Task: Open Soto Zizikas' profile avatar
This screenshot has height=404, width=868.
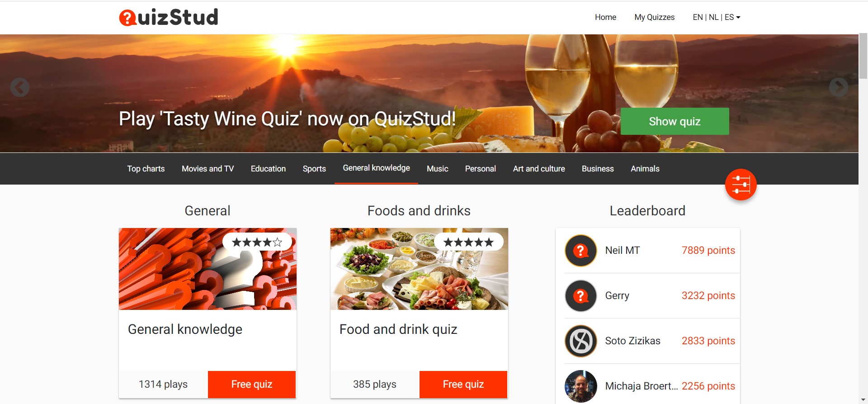Action: [x=581, y=341]
